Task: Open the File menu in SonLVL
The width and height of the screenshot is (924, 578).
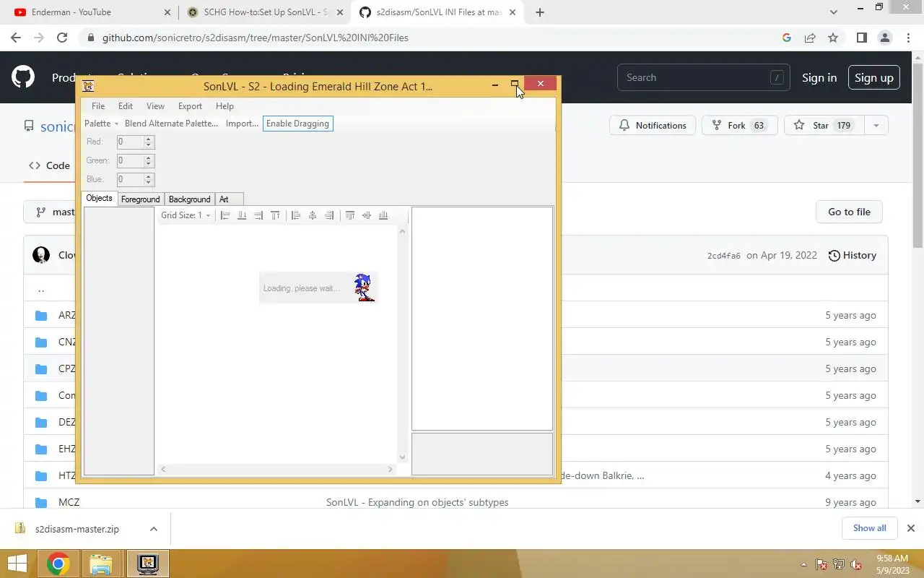Action: pos(98,106)
